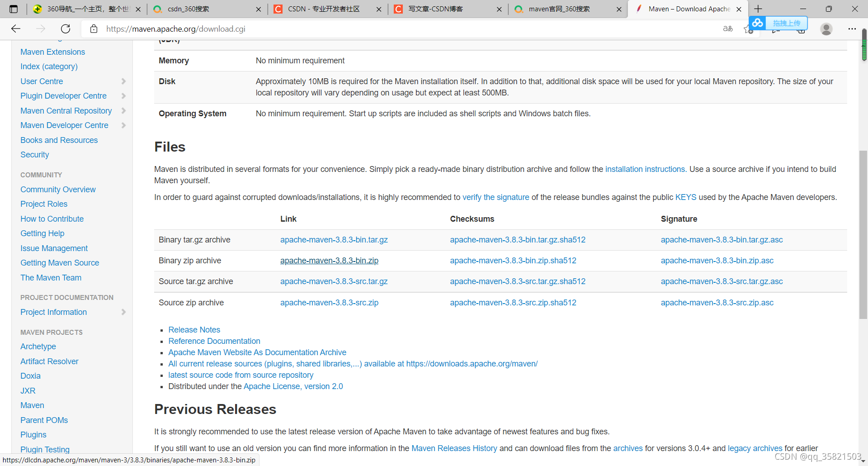868x466 pixels.
Task: Expand the Maven Central Repository arrow
Action: (x=123, y=111)
